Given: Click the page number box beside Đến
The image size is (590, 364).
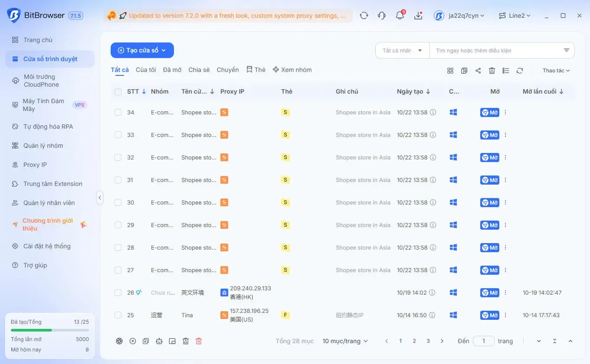Looking at the screenshot, I should point(484,341).
